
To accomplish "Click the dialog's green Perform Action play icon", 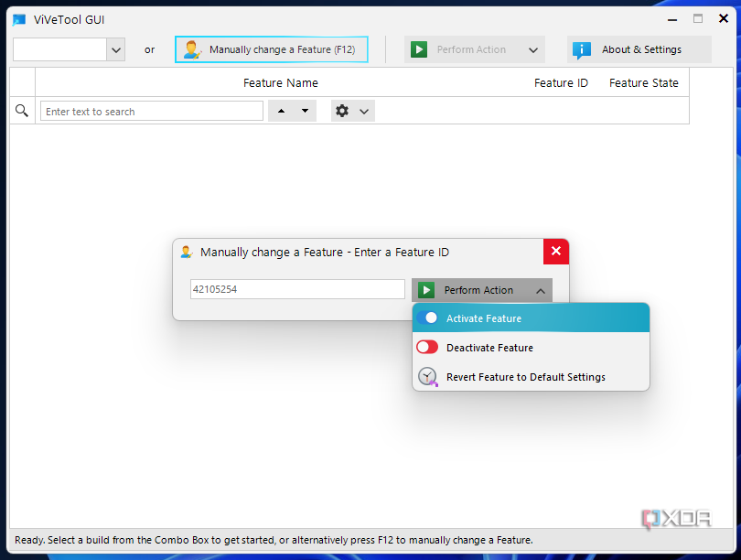I will [426, 290].
